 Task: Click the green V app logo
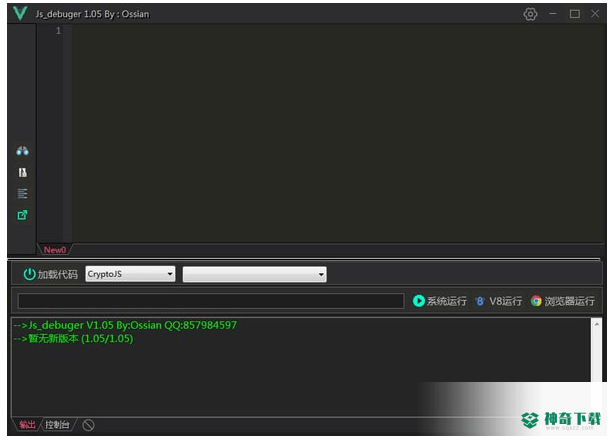20,13
